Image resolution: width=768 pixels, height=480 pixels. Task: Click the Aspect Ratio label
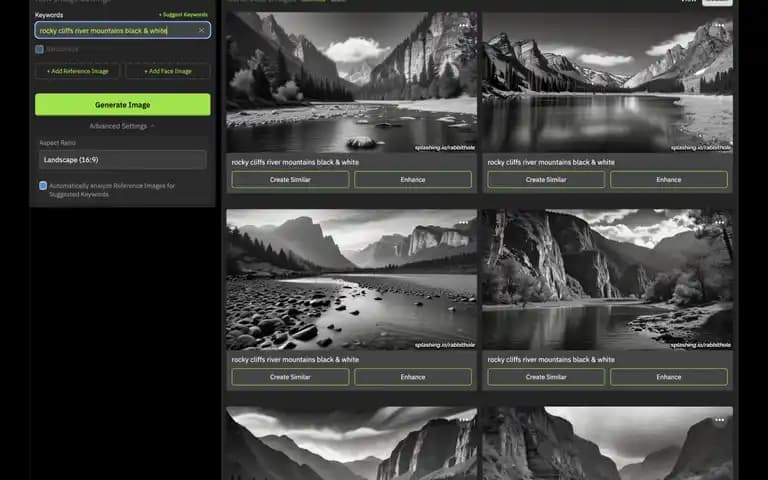[57, 143]
